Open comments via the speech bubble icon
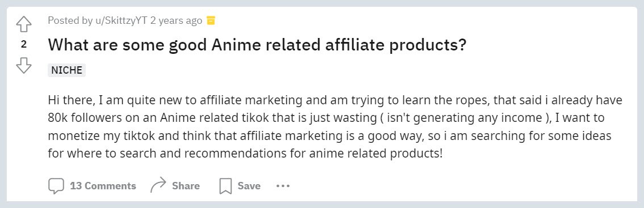 [56, 186]
